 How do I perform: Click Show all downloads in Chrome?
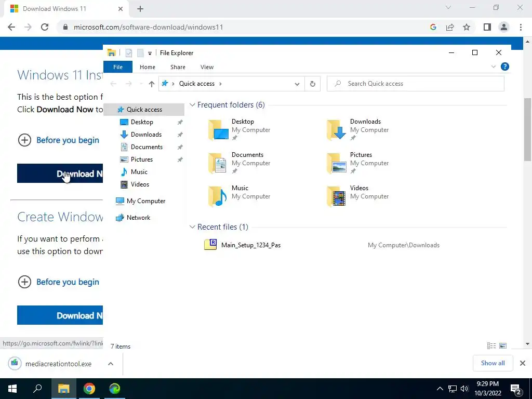pyautogui.click(x=493, y=363)
